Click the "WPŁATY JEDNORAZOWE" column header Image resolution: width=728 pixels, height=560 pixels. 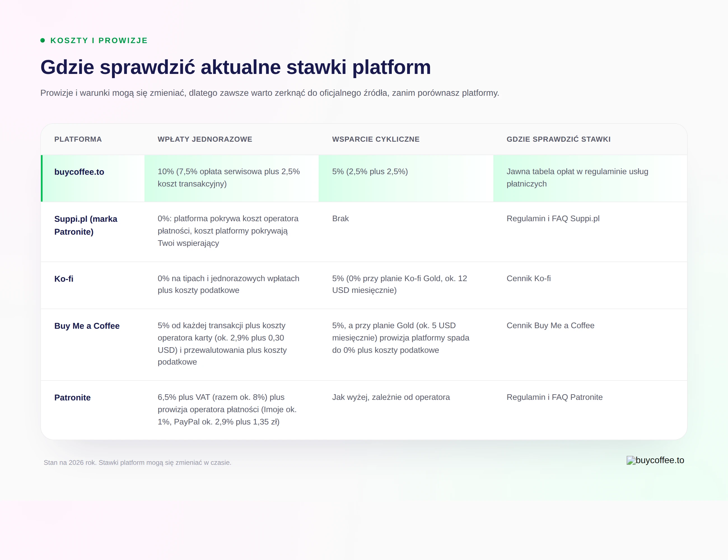click(205, 139)
